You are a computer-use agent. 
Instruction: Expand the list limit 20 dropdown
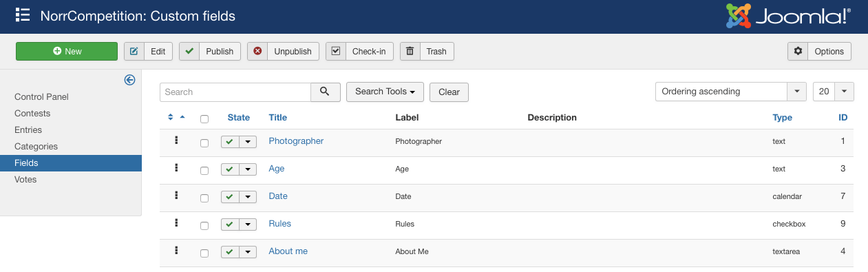[834, 92]
